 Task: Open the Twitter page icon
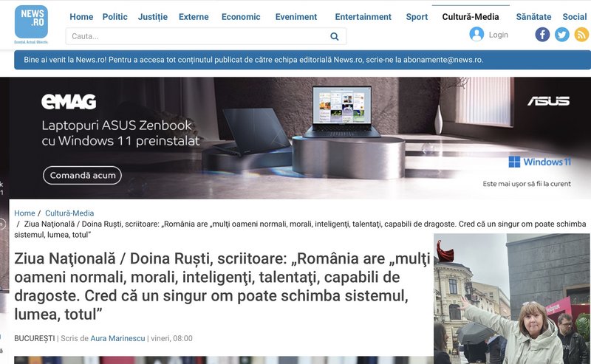561,35
